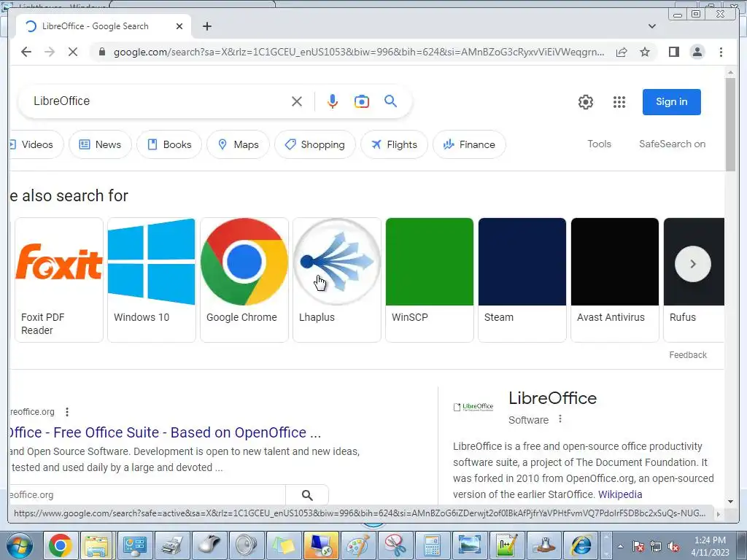Click the page vertical scrollbar thumb

[730, 124]
